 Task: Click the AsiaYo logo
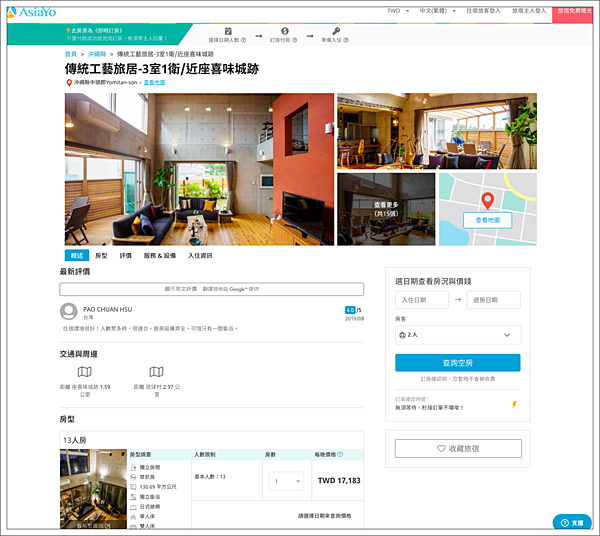coord(31,12)
